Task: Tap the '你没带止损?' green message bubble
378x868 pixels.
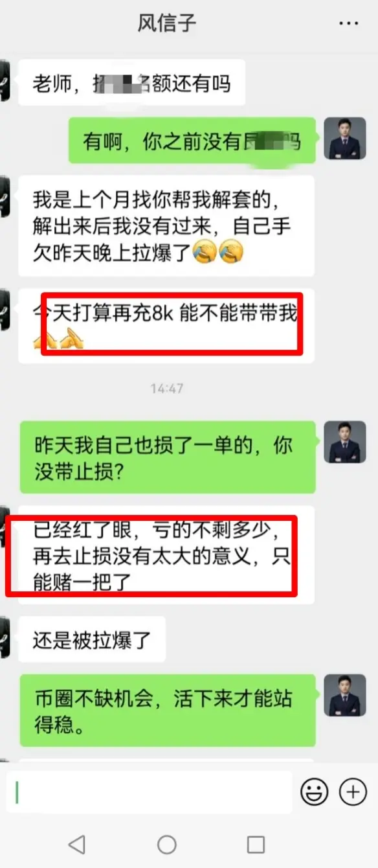Action: coord(168,457)
